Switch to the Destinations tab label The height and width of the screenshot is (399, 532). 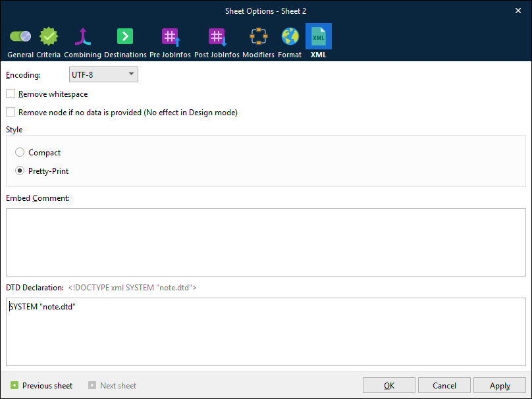coord(125,55)
